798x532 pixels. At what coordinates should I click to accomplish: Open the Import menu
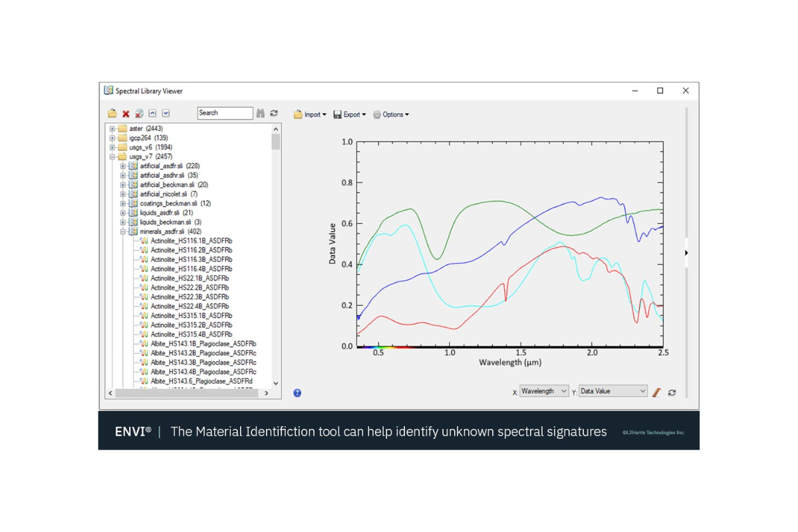[x=310, y=114]
